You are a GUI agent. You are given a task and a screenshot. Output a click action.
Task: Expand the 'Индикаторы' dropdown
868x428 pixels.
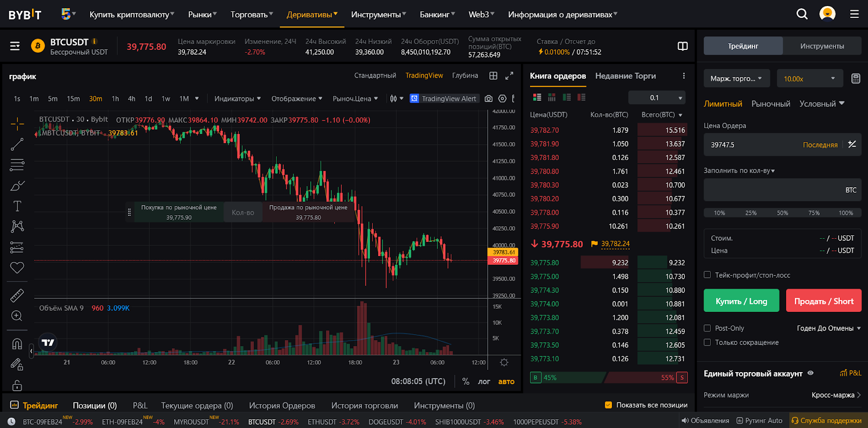[238, 99]
